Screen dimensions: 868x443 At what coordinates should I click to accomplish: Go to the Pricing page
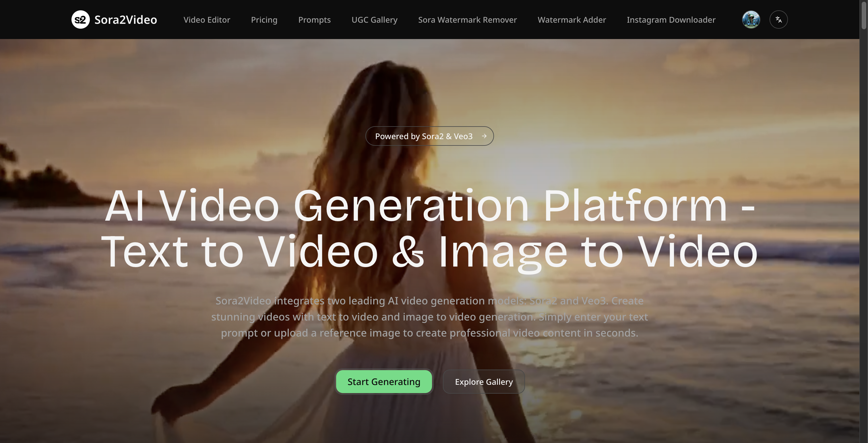[264, 20]
